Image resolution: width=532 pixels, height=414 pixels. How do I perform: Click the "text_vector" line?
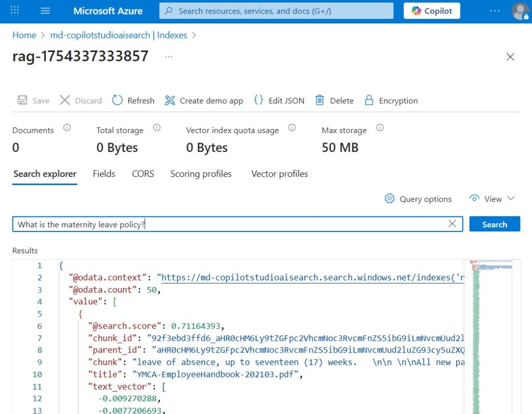coord(127,386)
